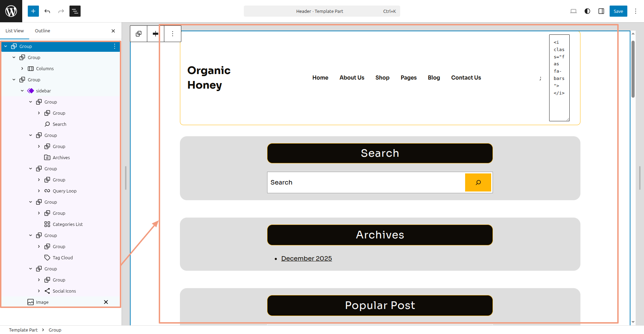
Task: Click the block toolbar Group icon
Action: pos(139,34)
